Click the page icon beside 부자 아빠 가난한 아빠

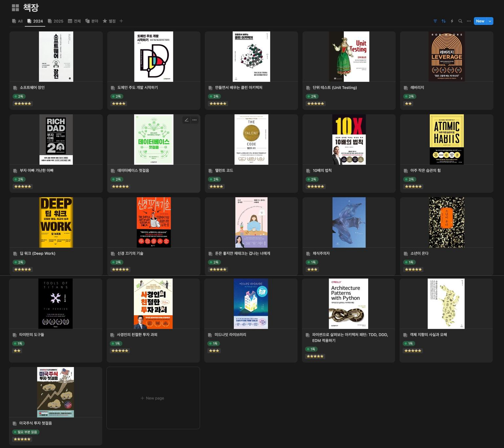pyautogui.click(x=15, y=171)
